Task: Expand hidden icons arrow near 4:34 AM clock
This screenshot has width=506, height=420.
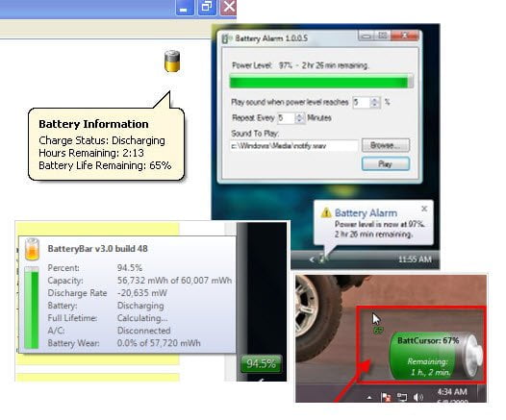Action: coord(369,398)
